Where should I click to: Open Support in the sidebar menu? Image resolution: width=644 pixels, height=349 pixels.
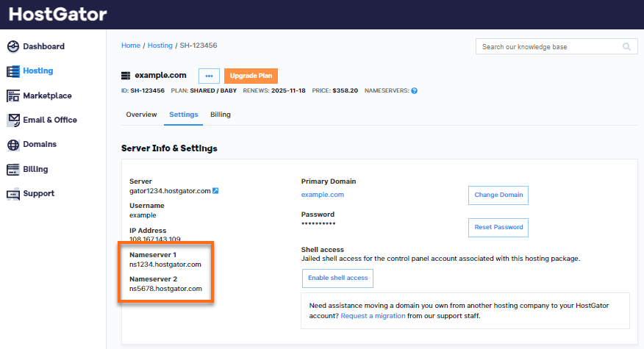pyautogui.click(x=39, y=193)
